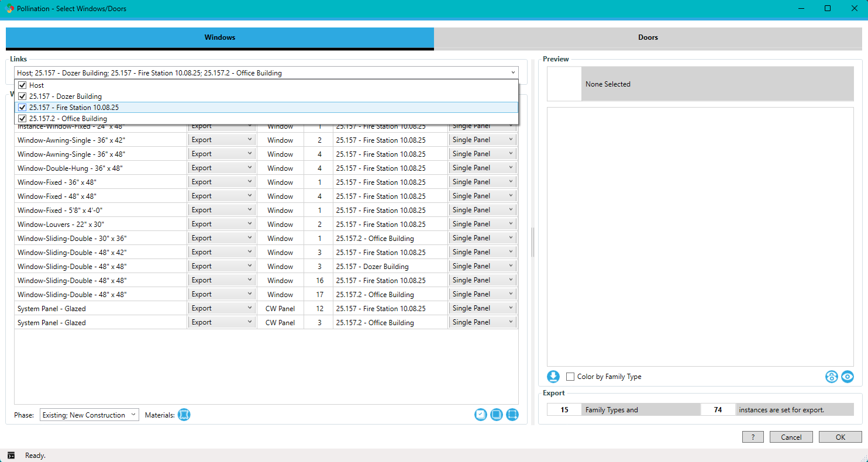Collapse the Links dropdown using its arrow
Image resolution: width=868 pixels, height=462 pixels.
[513, 73]
